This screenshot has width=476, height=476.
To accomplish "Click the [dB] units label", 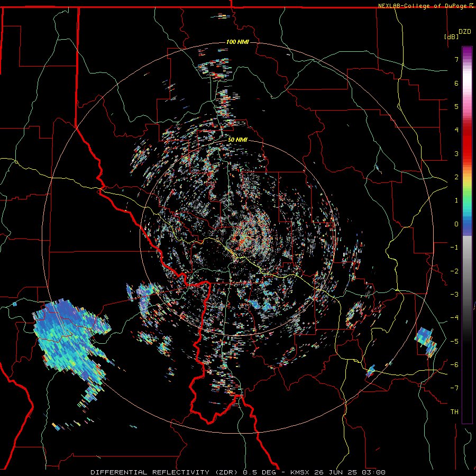I will point(452,36).
